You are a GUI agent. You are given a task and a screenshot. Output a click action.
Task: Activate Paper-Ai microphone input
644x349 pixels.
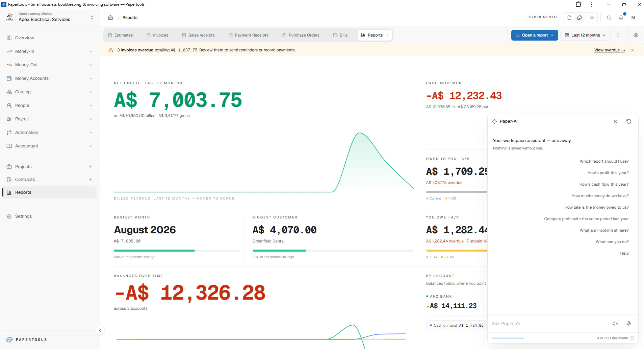pos(629,324)
